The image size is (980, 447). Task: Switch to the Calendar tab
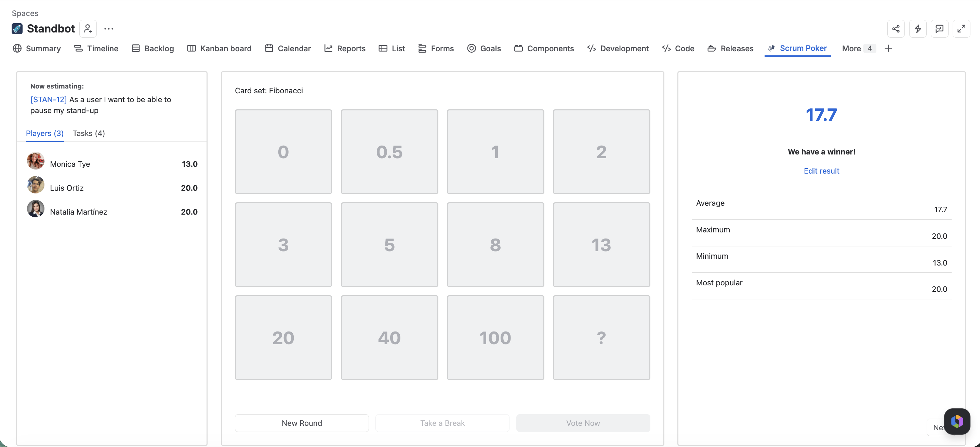pos(288,48)
